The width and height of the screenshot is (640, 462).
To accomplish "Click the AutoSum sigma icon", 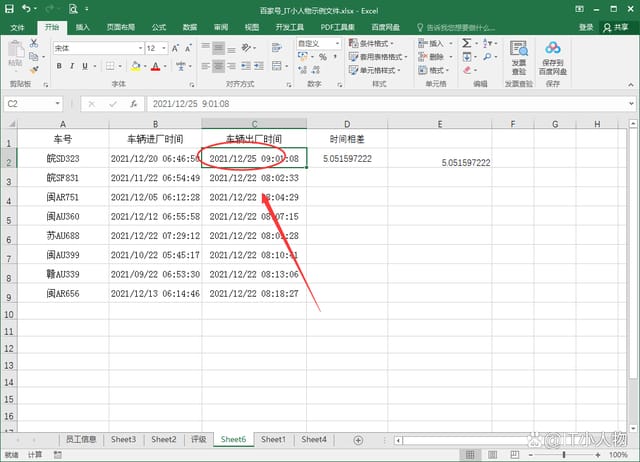I will 468,44.
